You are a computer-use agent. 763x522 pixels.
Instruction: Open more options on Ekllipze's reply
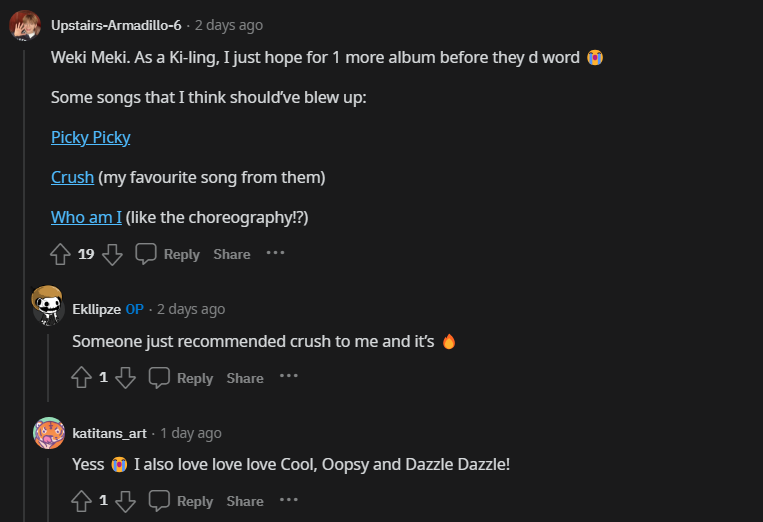click(289, 377)
